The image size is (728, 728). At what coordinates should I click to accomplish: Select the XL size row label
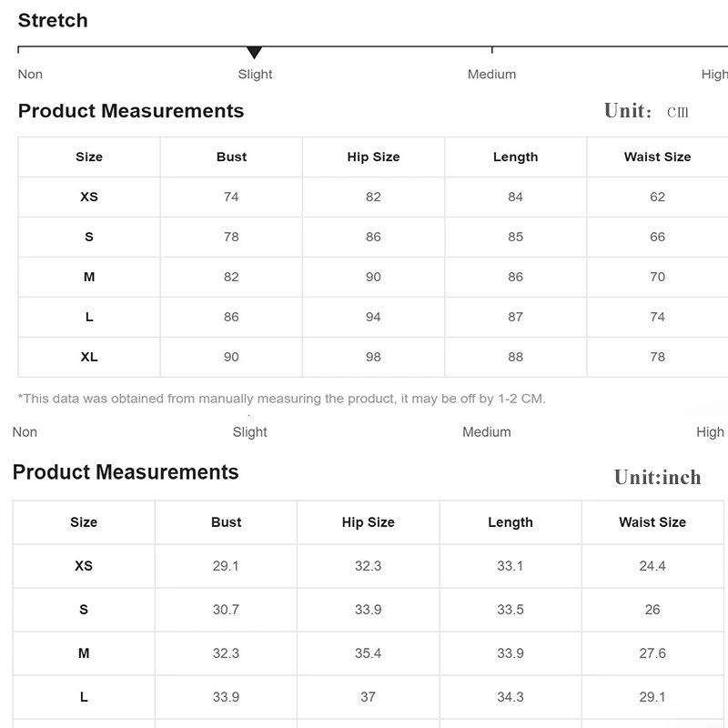coord(89,358)
